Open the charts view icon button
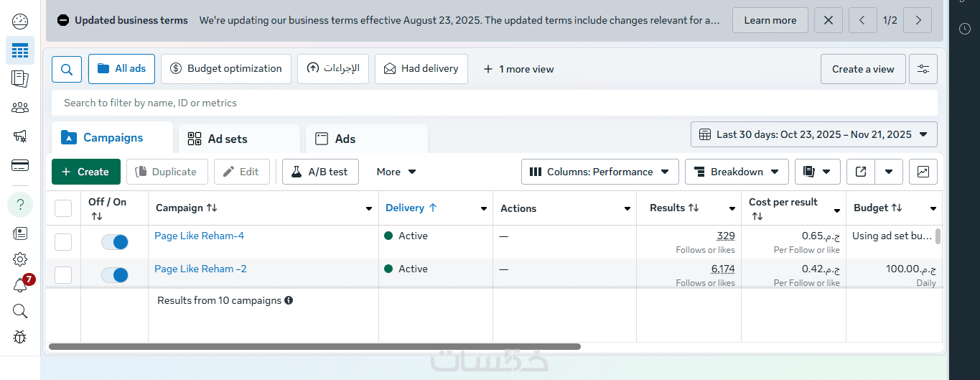 click(x=923, y=172)
